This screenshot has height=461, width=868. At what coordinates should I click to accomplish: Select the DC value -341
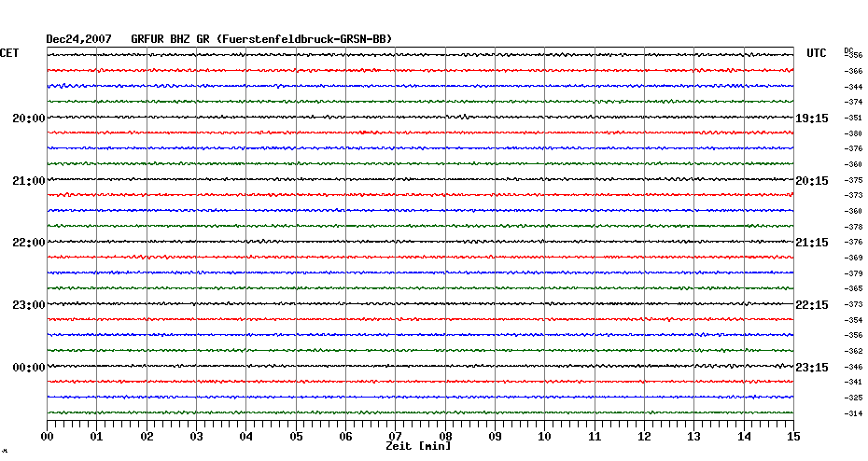point(853,382)
